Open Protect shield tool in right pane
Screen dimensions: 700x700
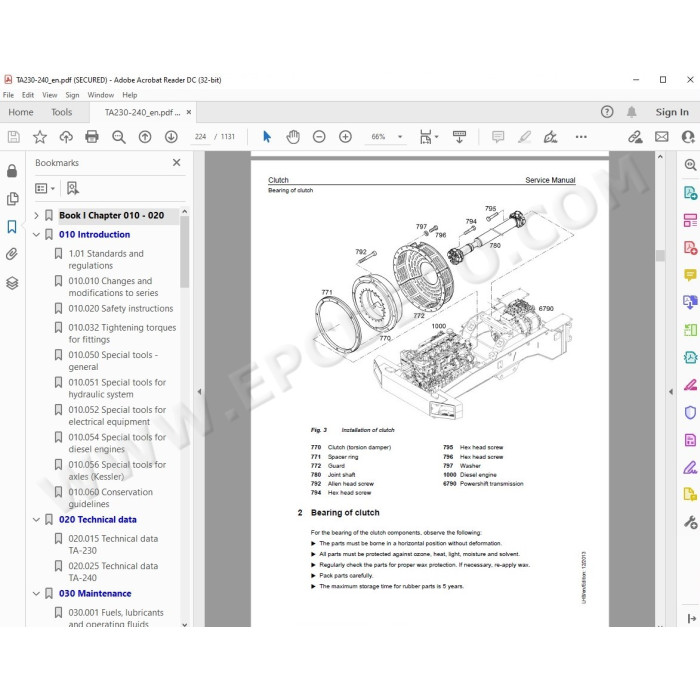tap(690, 412)
